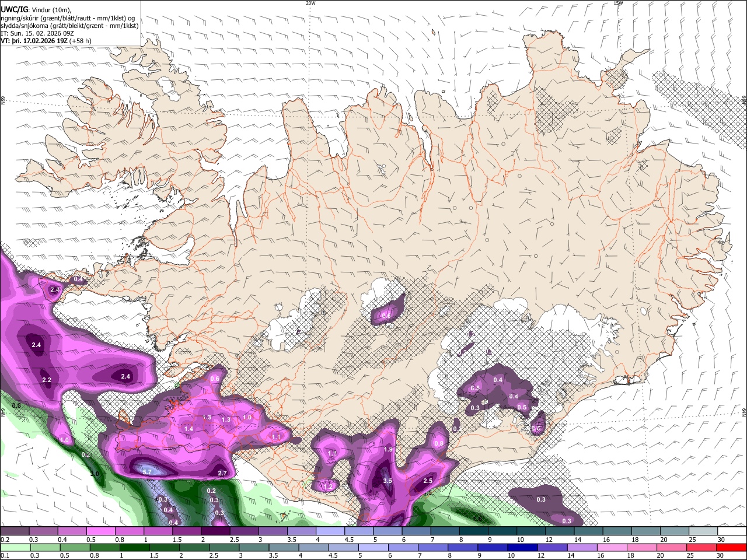Click the 20W longitude label
This screenshot has width=747, height=560.
point(310,3)
